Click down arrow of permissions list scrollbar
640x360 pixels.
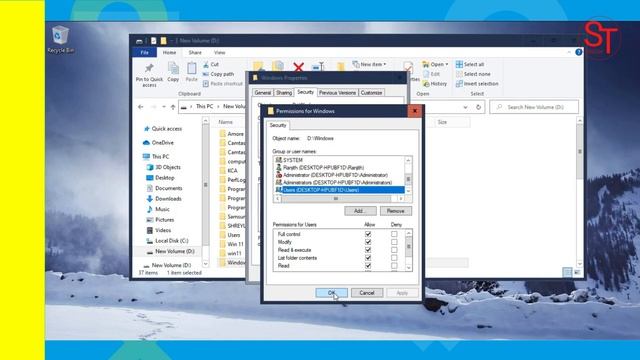pyautogui.click(x=409, y=268)
